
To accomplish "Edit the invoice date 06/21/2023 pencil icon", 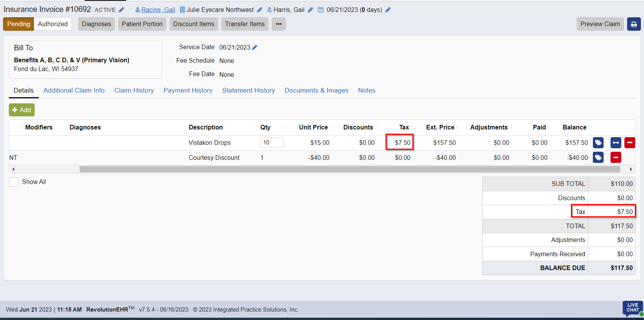I will point(388,10).
